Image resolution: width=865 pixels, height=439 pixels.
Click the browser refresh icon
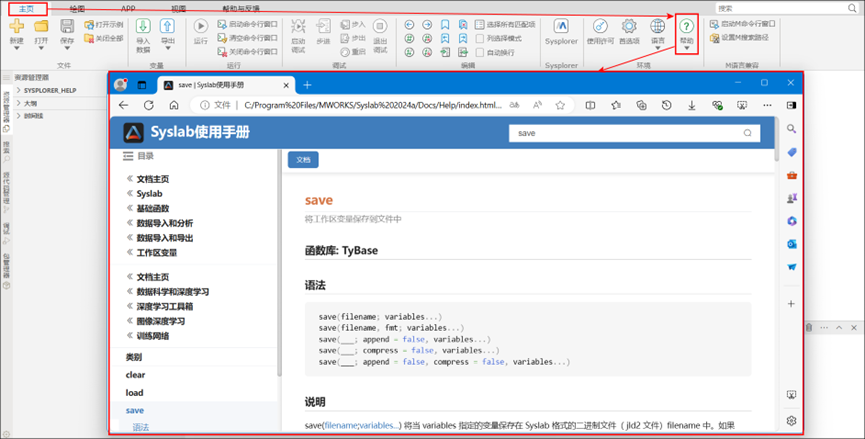point(149,105)
